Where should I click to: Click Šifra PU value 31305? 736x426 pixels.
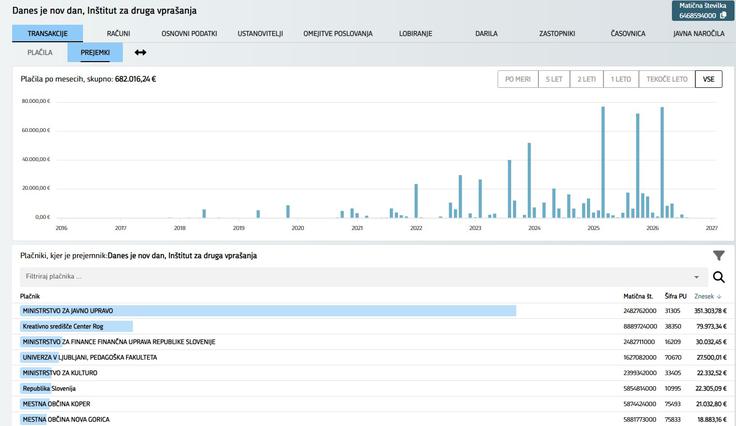672,311
